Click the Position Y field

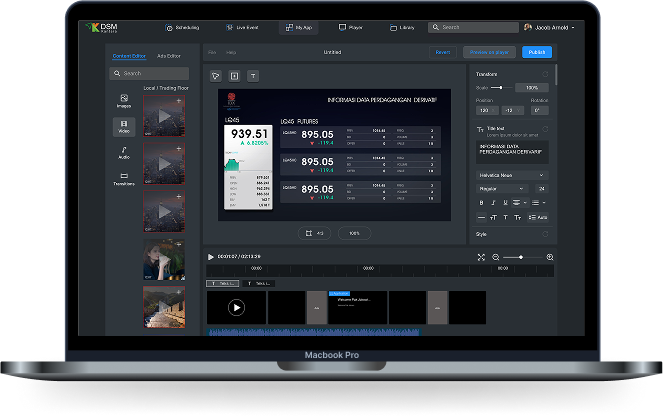(512, 110)
